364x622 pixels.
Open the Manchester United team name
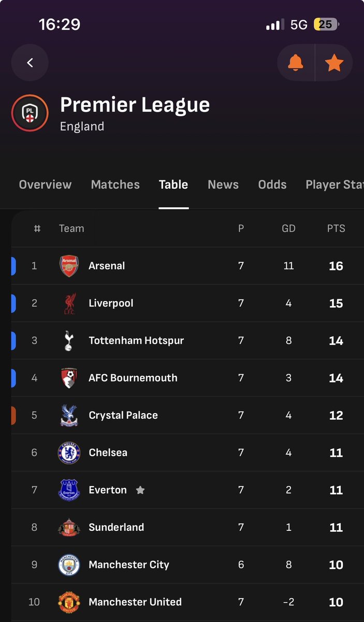coord(135,602)
